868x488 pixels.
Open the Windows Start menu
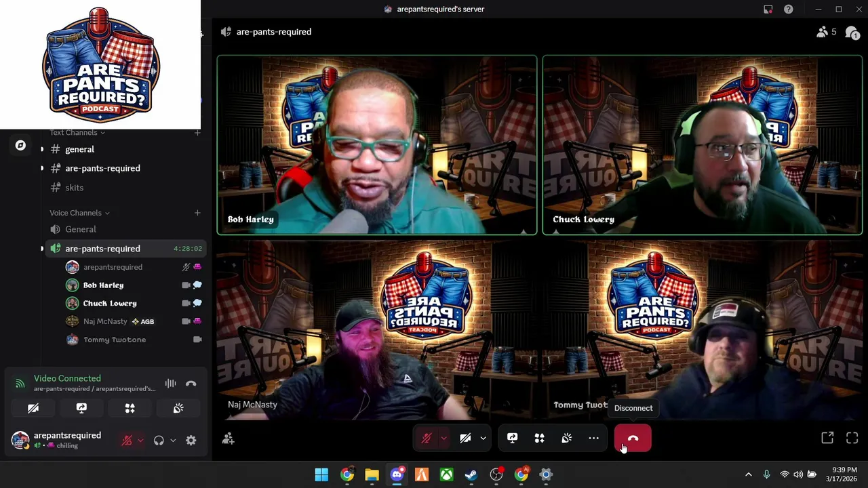(321, 474)
